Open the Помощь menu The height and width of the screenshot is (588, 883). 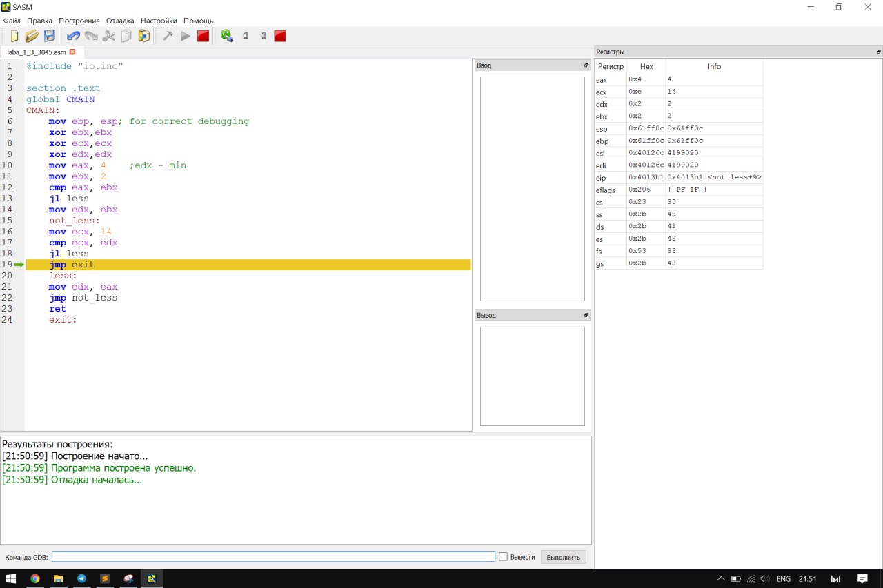[x=198, y=21]
